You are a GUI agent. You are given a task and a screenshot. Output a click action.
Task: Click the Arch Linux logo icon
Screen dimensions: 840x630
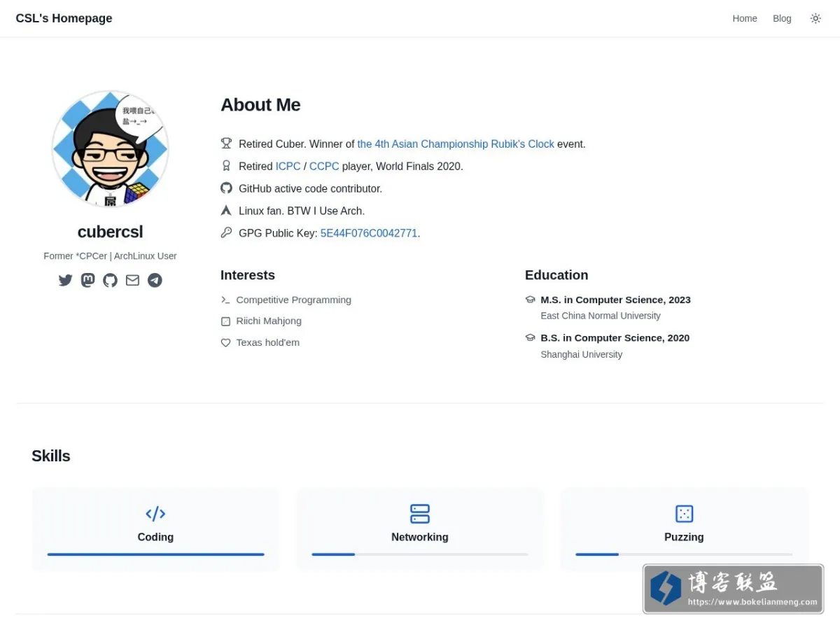click(x=226, y=211)
